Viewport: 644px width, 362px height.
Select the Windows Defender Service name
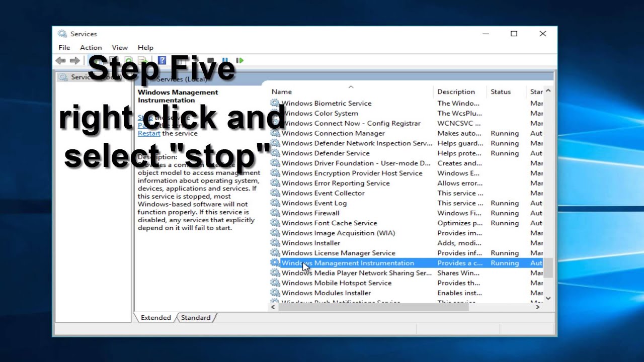point(326,153)
